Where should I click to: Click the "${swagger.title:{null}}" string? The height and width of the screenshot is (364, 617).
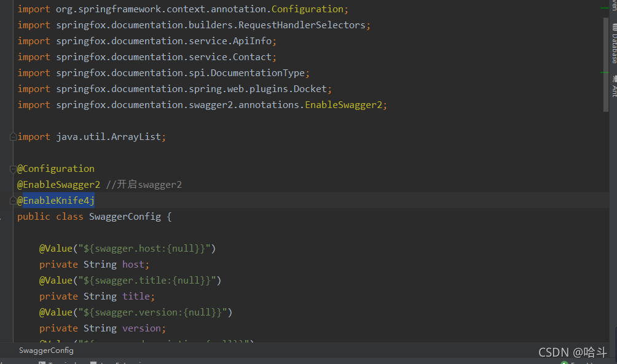point(147,281)
